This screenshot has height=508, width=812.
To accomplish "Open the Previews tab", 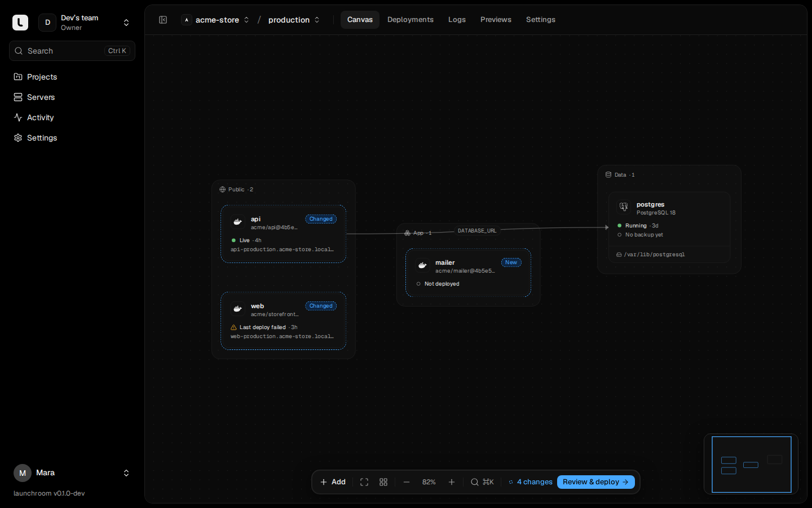I will click(x=496, y=20).
